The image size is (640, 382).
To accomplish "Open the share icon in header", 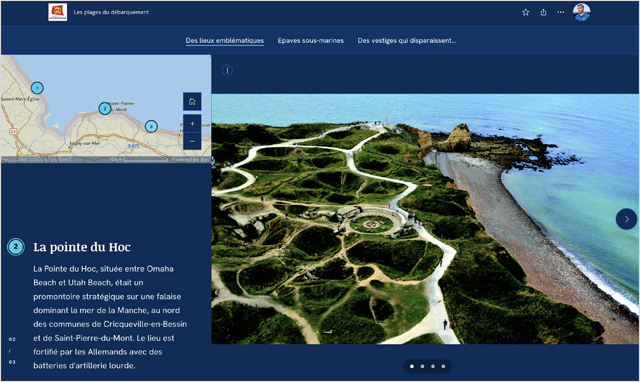I will point(543,12).
